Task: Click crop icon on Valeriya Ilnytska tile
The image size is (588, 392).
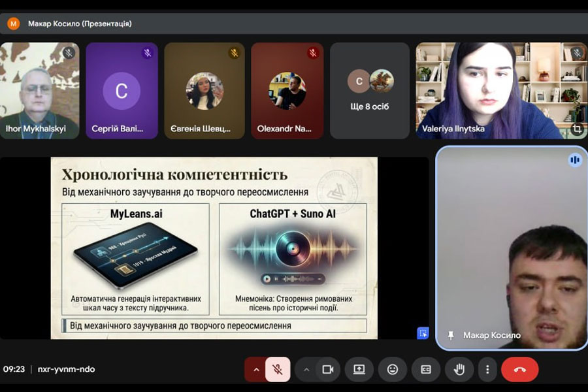Action: (x=577, y=129)
